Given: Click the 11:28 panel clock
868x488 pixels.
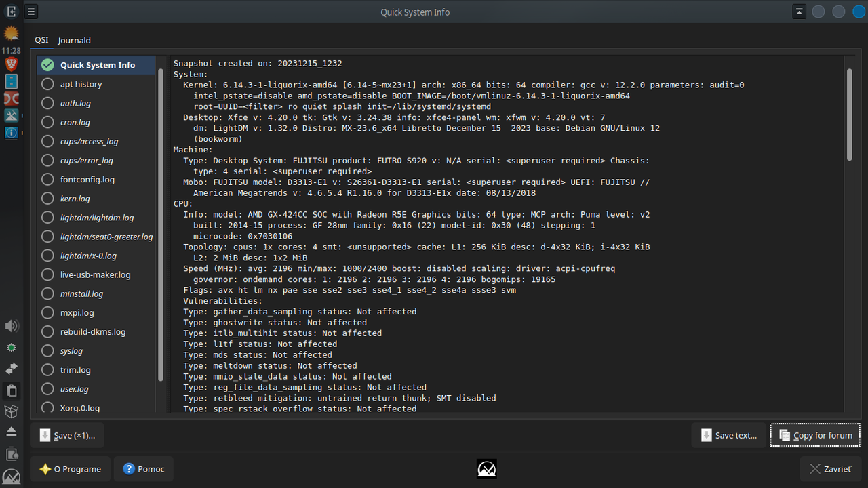Looking at the screenshot, I should tap(11, 51).
